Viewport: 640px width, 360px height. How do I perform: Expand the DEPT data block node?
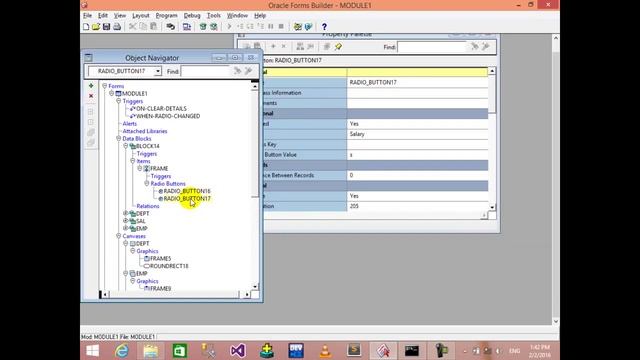pyautogui.click(x=126, y=213)
